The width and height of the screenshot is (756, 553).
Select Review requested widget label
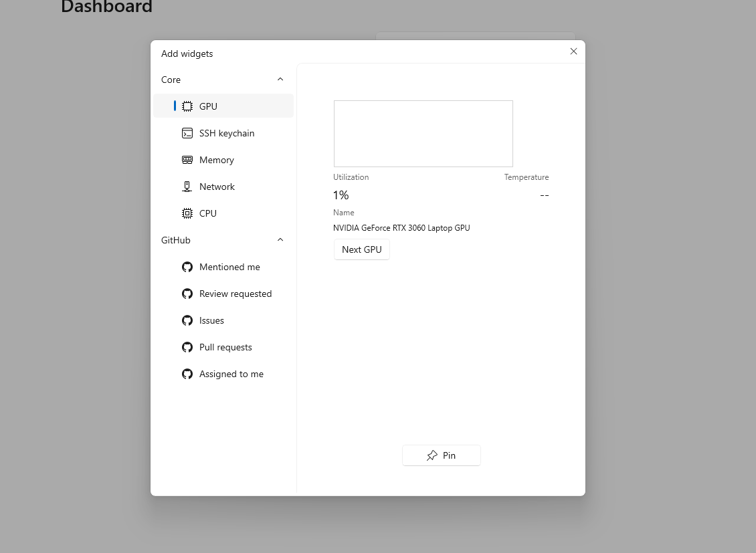pyautogui.click(x=235, y=294)
